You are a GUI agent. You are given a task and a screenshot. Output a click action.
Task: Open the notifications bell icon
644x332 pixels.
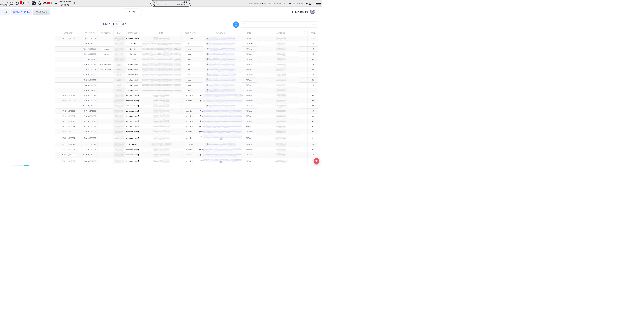(x=22, y=3)
